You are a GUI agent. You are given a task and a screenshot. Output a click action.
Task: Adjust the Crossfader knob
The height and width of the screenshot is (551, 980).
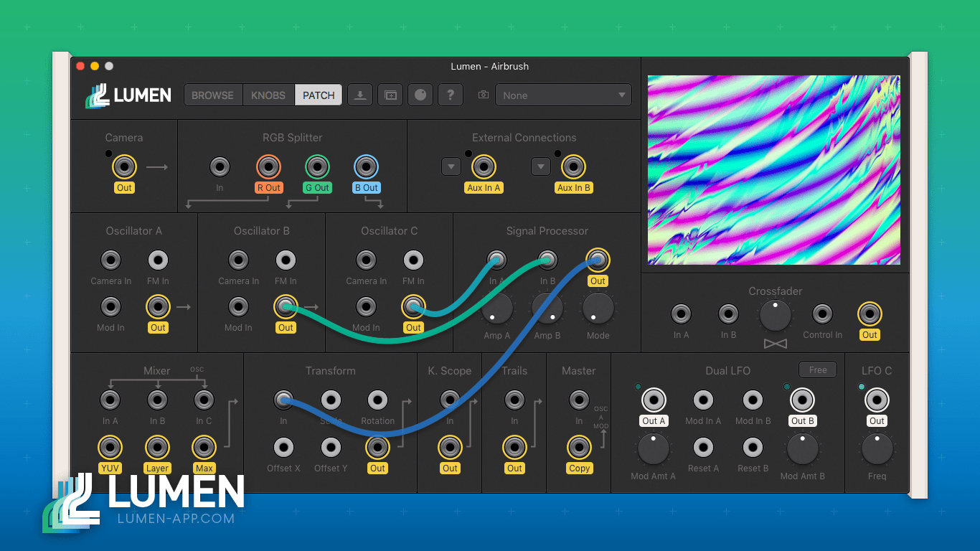click(x=775, y=316)
